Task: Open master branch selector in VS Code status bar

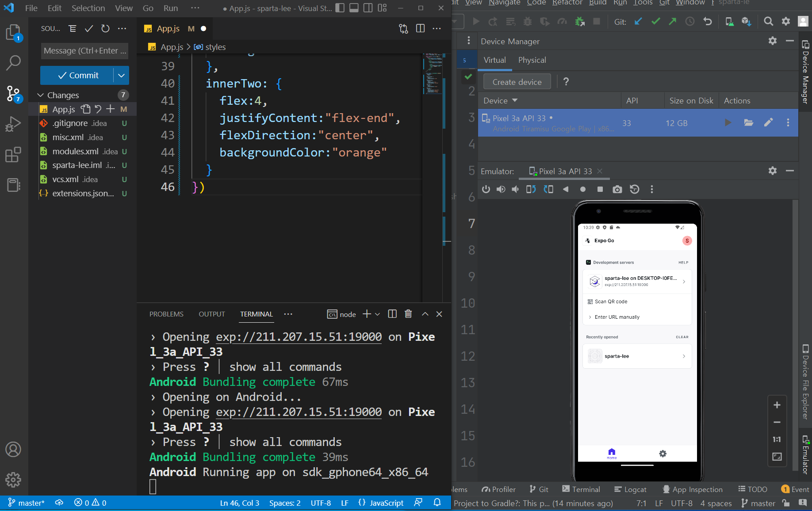Action: pyautogui.click(x=26, y=503)
